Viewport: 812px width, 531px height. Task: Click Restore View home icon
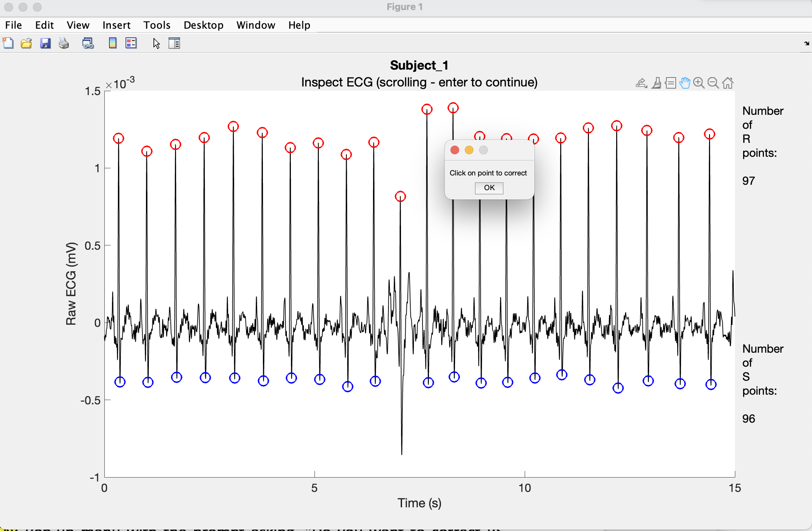[728, 83]
